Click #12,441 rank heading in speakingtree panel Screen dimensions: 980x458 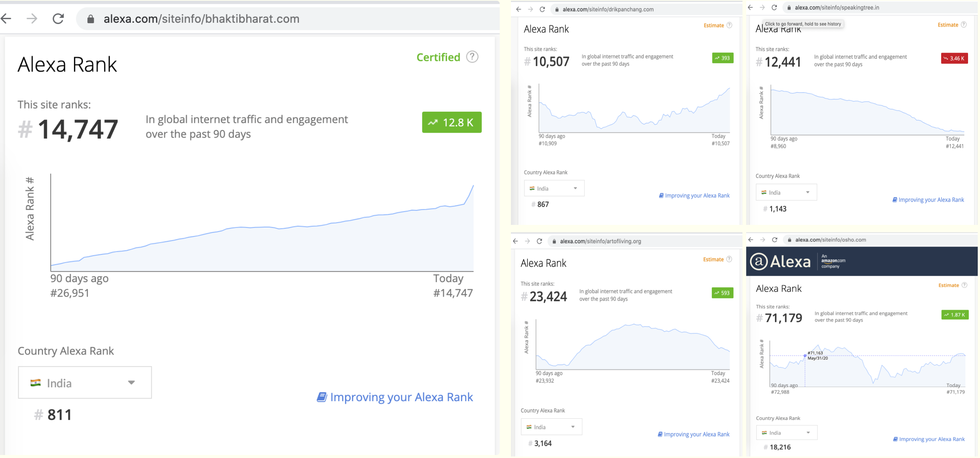[x=778, y=62]
